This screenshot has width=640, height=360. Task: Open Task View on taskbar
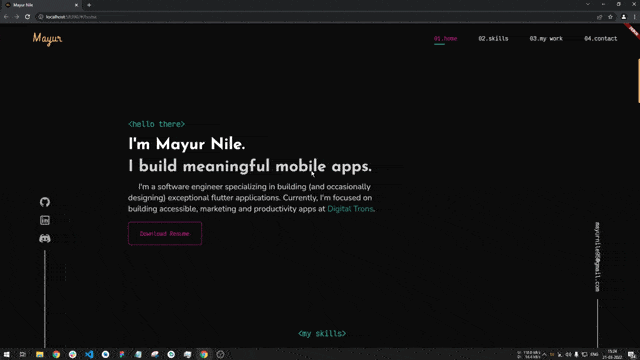click(x=22, y=354)
